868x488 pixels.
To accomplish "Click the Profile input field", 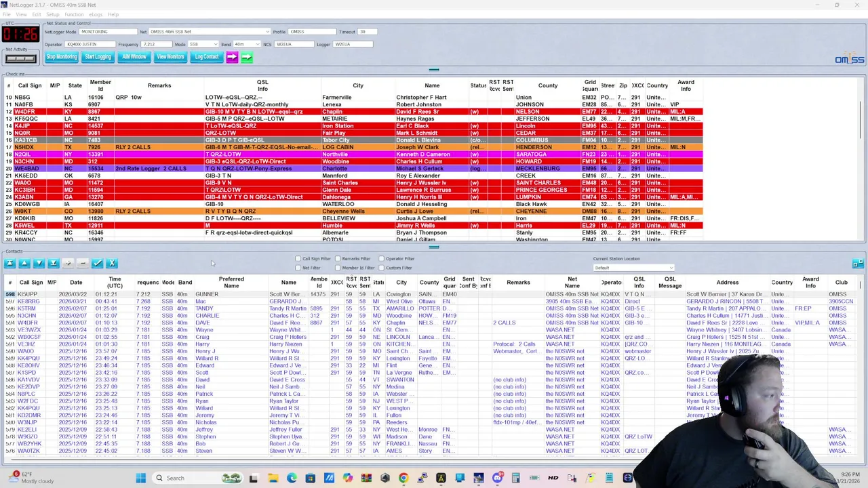I will [x=313, y=32].
